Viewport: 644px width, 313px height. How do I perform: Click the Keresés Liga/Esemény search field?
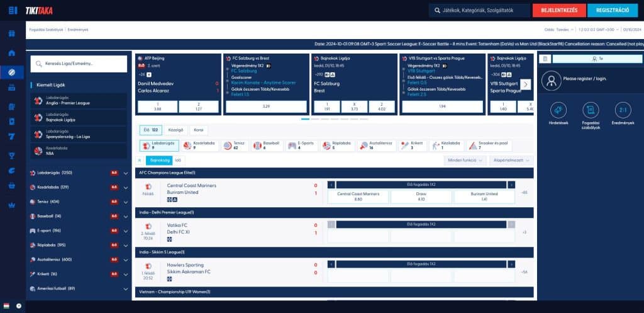point(79,64)
